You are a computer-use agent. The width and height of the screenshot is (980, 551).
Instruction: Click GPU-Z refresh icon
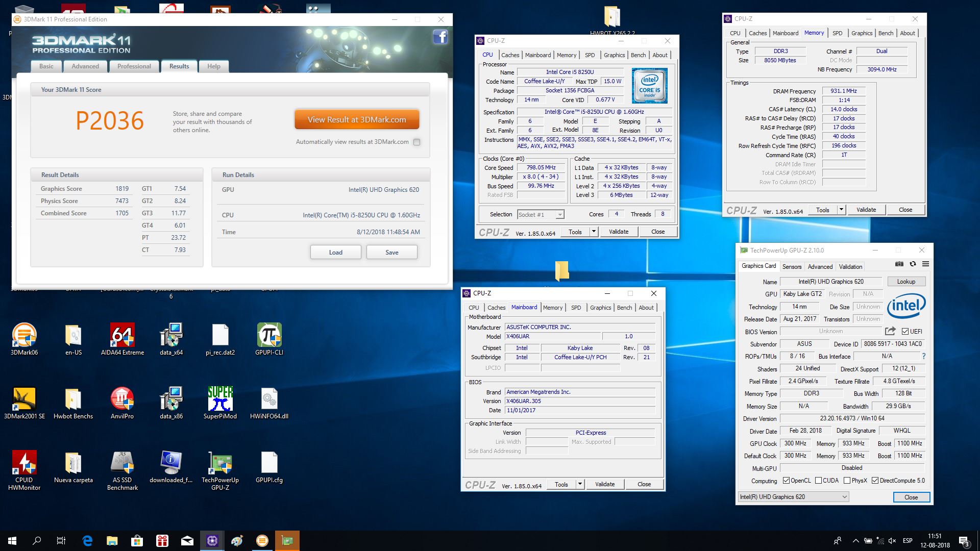[913, 264]
